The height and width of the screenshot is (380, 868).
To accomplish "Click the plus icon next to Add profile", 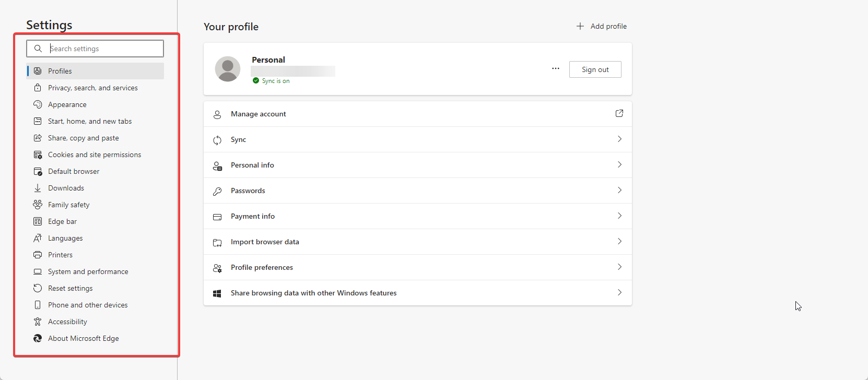I will click(580, 26).
